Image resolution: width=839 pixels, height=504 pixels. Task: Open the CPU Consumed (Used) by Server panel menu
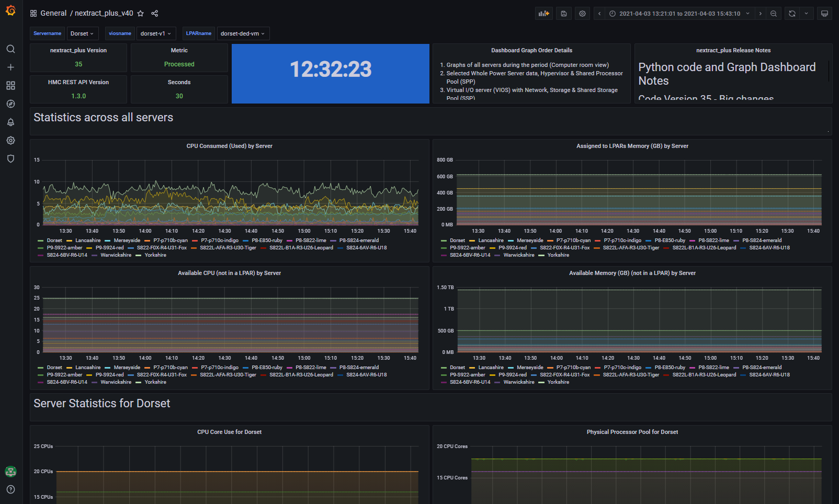coord(229,146)
